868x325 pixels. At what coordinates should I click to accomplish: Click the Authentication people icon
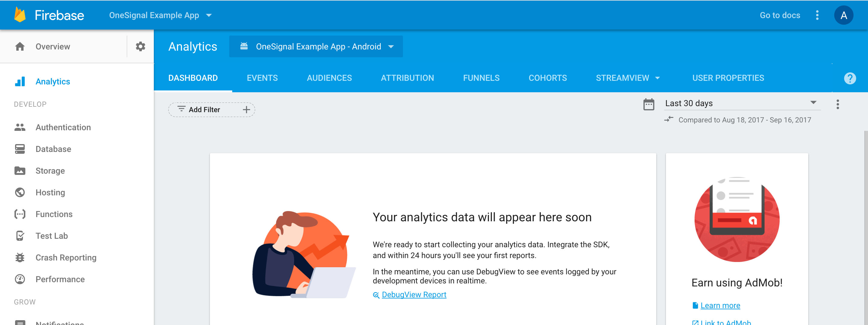20,127
